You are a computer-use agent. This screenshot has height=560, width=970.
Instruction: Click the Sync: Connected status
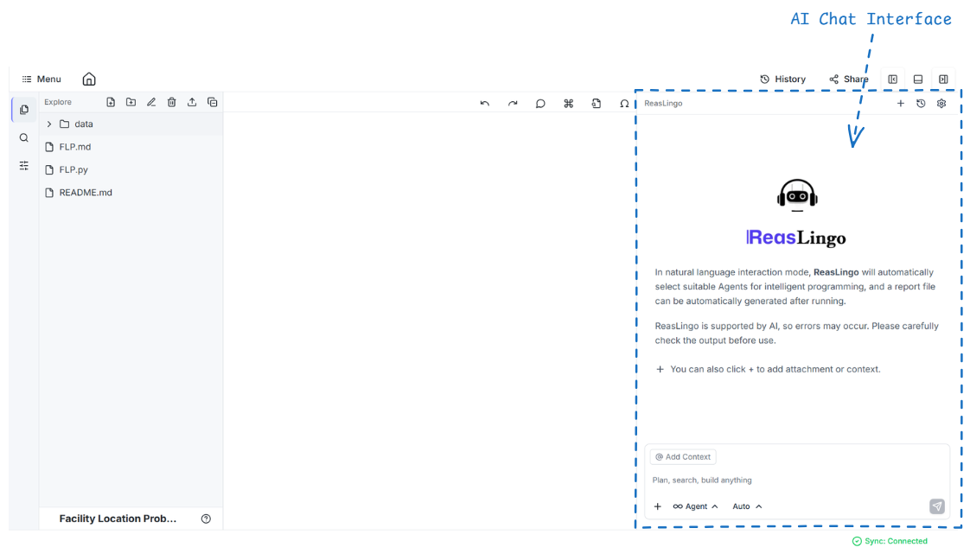click(x=890, y=542)
